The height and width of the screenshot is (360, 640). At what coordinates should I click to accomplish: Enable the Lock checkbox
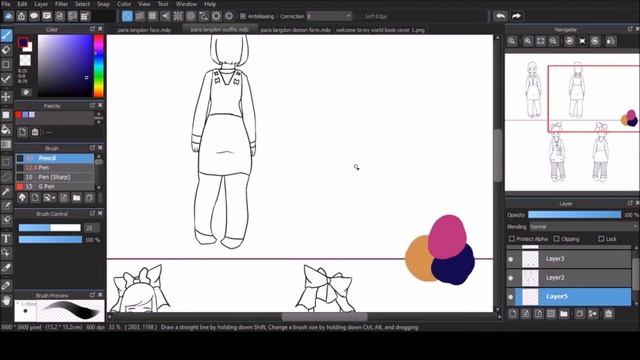tap(601, 239)
